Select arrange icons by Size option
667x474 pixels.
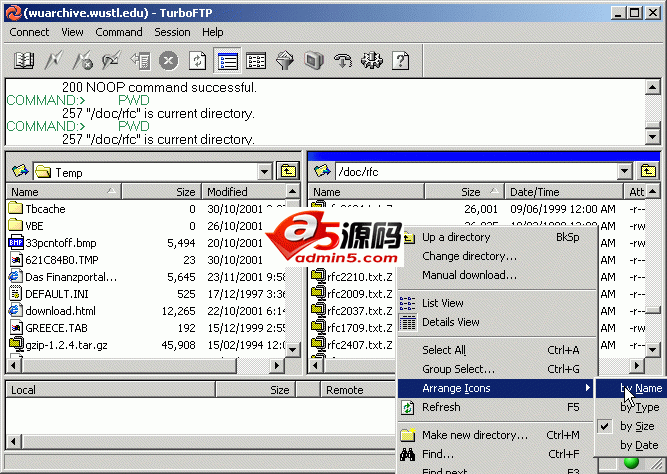(x=639, y=426)
